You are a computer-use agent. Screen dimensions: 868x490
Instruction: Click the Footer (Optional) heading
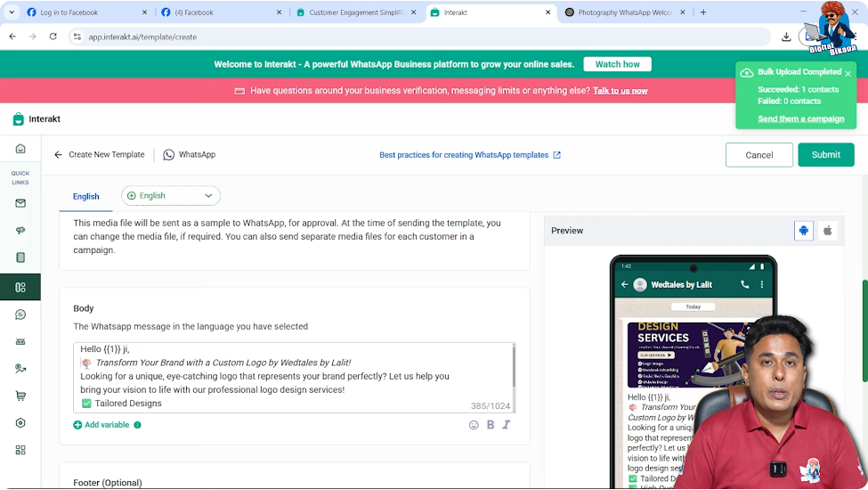(x=108, y=483)
